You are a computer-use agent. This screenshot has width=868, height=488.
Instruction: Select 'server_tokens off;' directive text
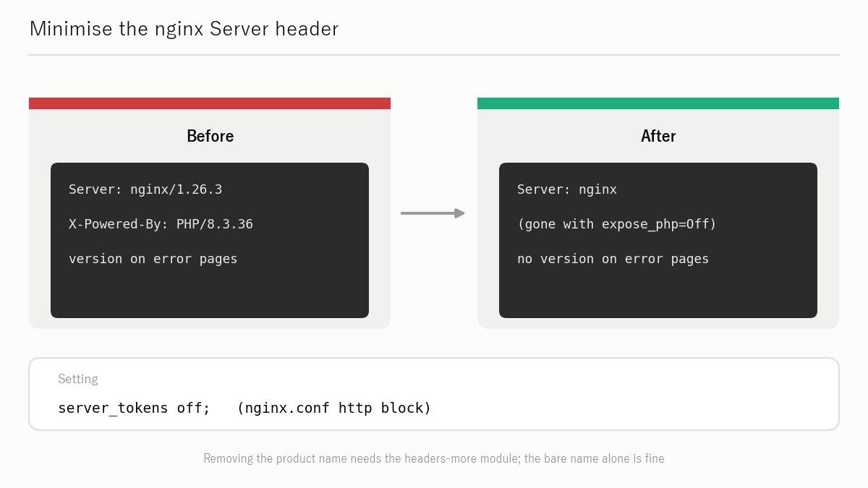134,408
